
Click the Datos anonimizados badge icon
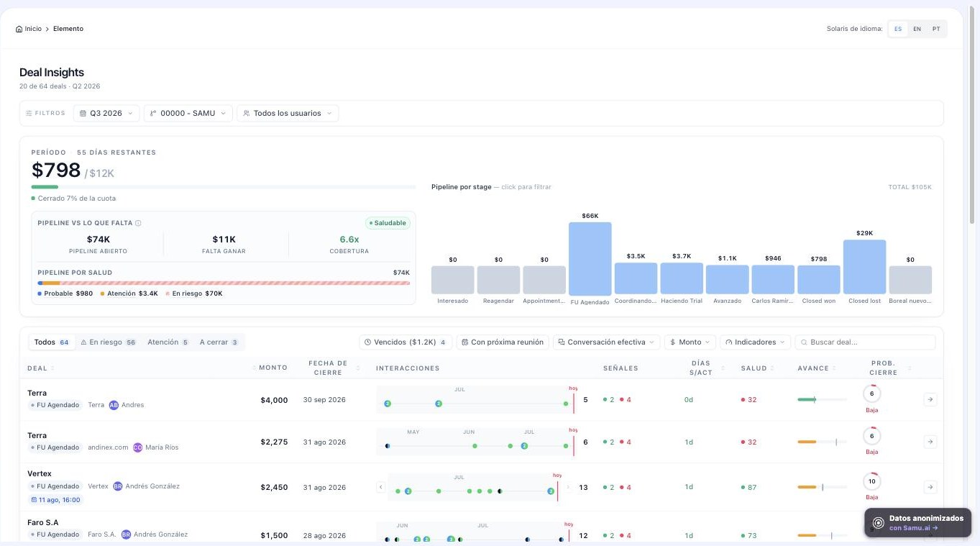click(878, 523)
